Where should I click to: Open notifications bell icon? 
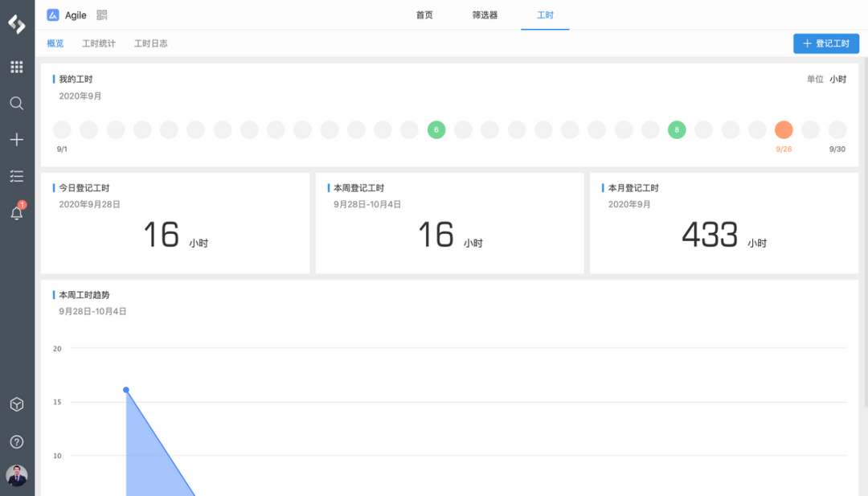17,212
